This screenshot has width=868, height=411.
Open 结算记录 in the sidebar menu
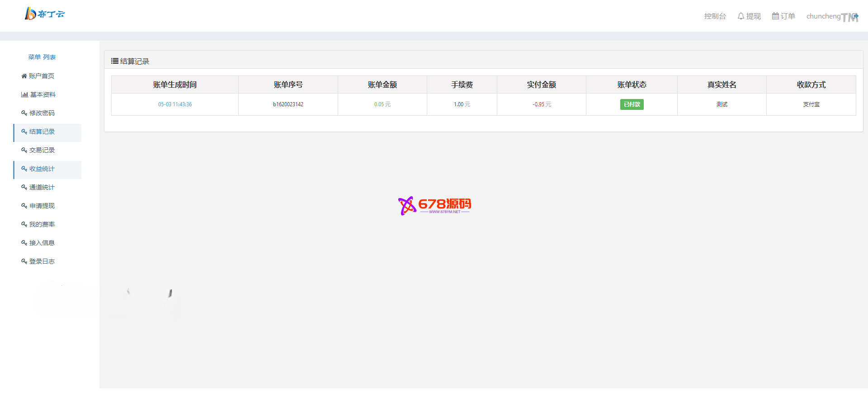[x=42, y=132]
